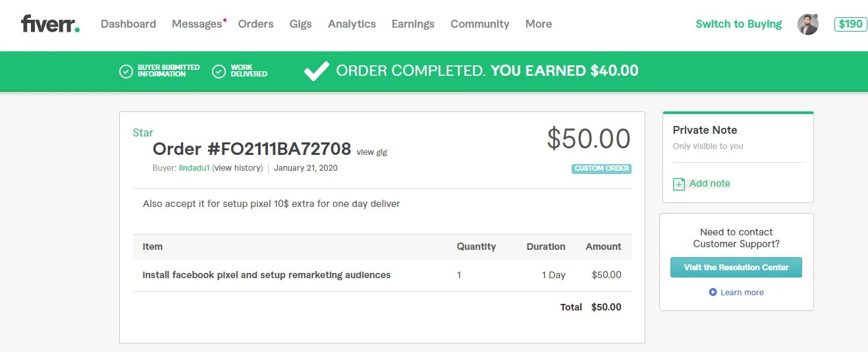Open the Community navigation item

(479, 24)
